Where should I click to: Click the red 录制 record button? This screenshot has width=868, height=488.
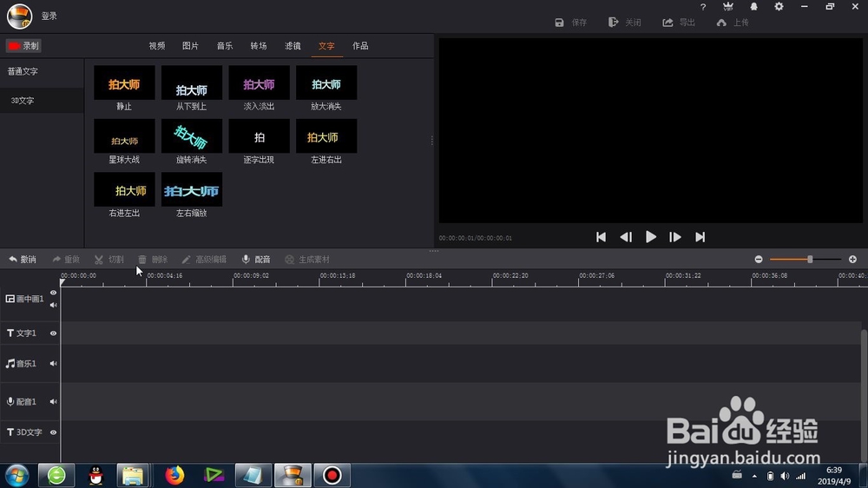[x=23, y=46]
